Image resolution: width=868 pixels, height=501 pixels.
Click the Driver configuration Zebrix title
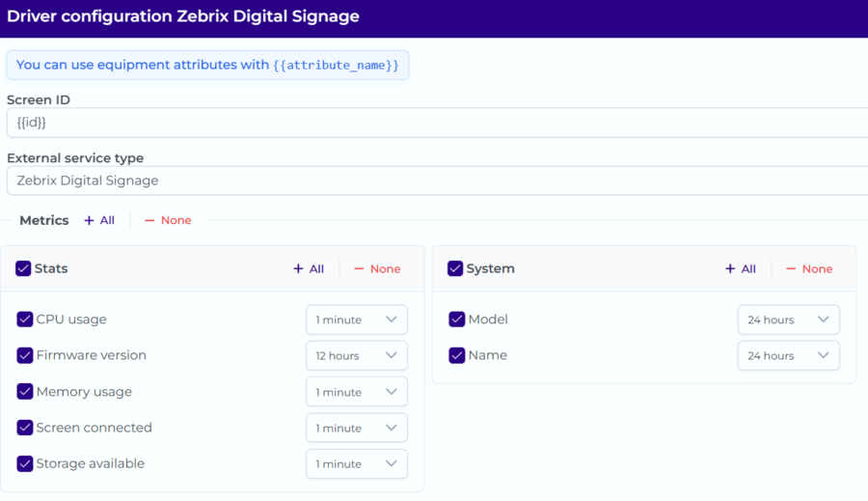183,16
